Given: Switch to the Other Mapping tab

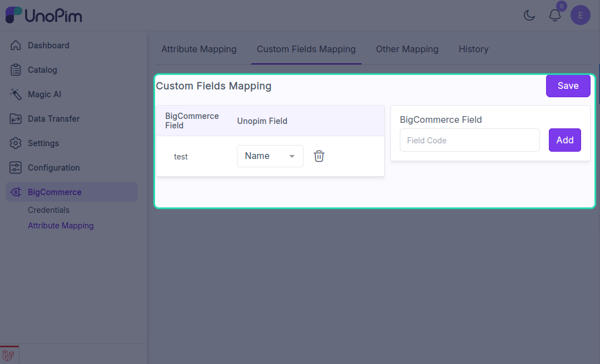Looking at the screenshot, I should (407, 49).
